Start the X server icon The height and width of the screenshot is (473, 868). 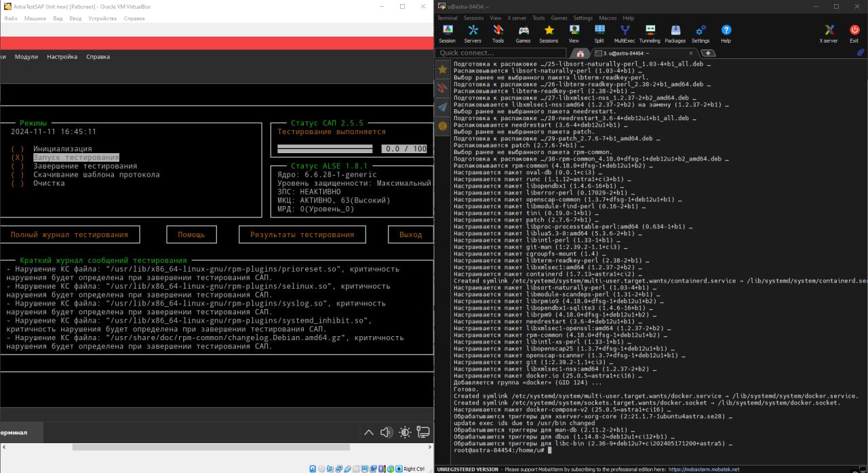829,34
